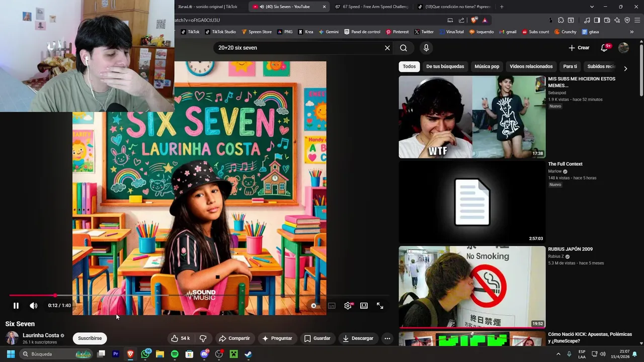Expand the browser tab search dropdown
Viewport: 644px width, 362px height.
tap(592, 7)
